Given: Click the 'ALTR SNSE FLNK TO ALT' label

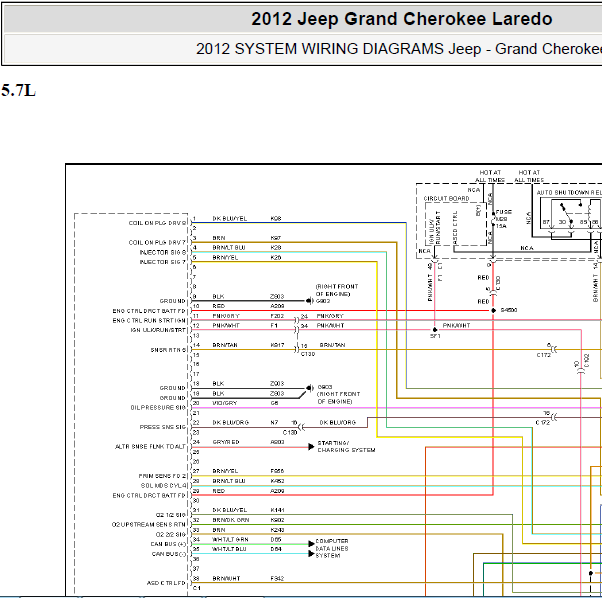Looking at the screenshot, I should click(x=150, y=447).
